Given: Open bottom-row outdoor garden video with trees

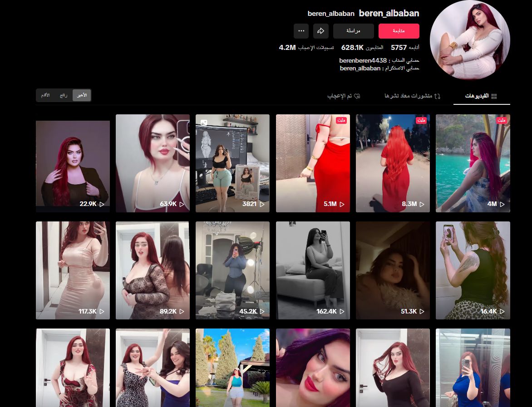Looking at the screenshot, I should 232,368.
